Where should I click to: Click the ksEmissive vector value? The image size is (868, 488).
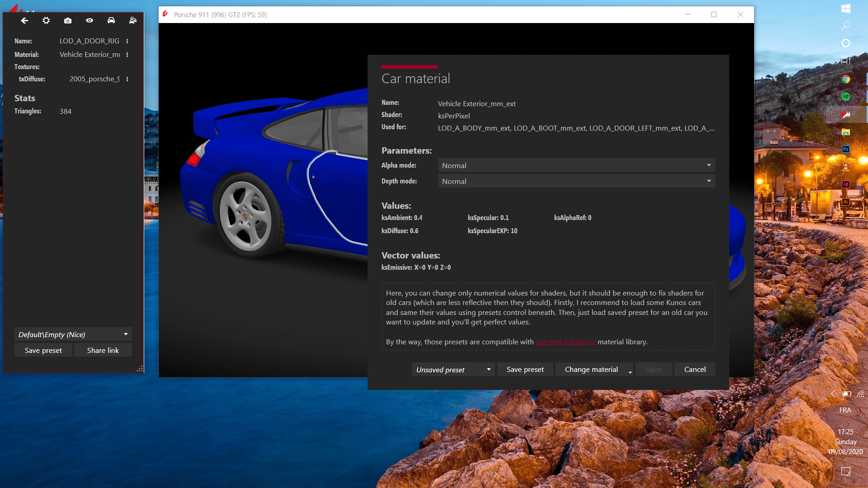pos(416,267)
